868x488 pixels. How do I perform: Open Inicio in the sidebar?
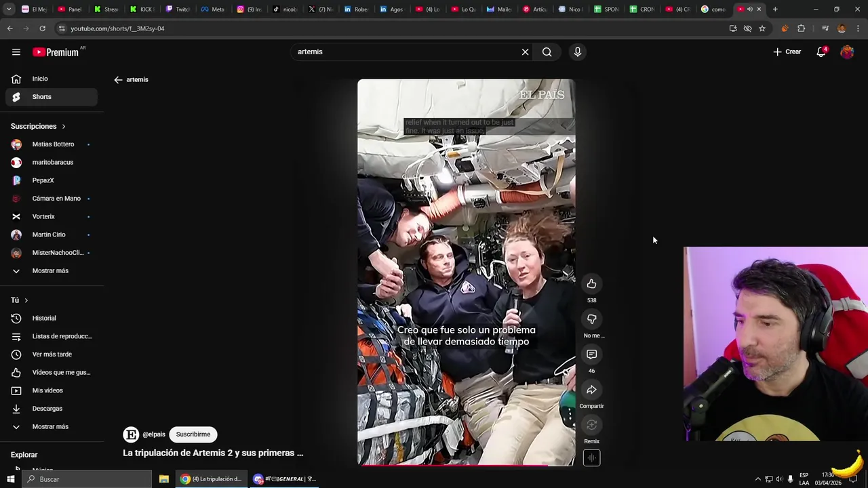pos(52,79)
